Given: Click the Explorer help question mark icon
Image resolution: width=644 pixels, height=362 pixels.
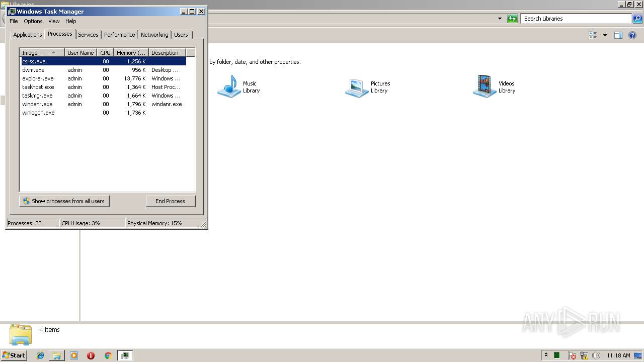Looking at the screenshot, I should tap(632, 35).
